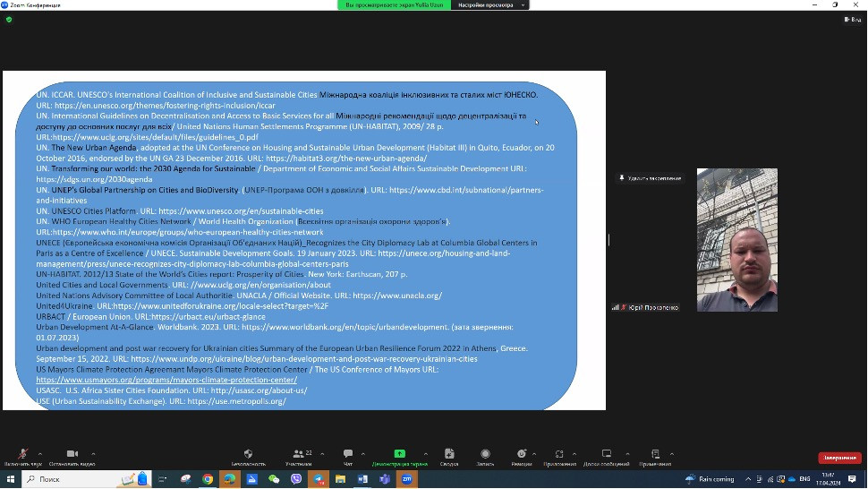Expand the Whiteboards options arrow
The image size is (868, 489).
[x=627, y=454]
